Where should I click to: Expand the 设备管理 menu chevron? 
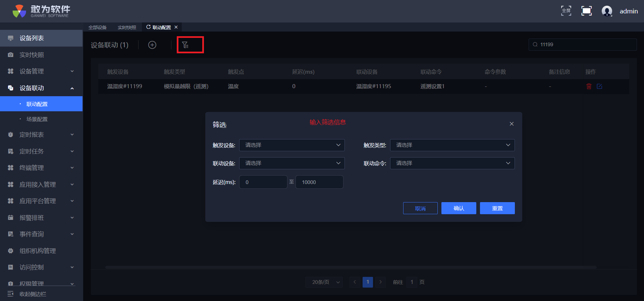click(x=72, y=71)
